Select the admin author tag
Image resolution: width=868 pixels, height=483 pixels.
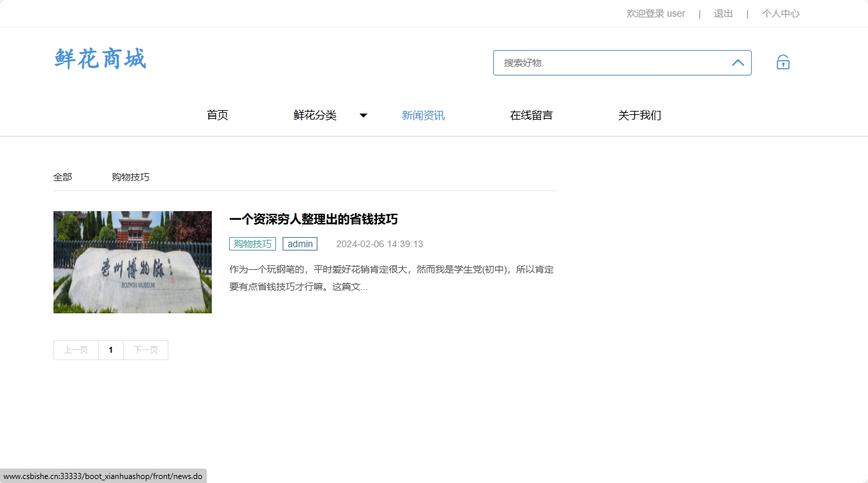pos(300,243)
